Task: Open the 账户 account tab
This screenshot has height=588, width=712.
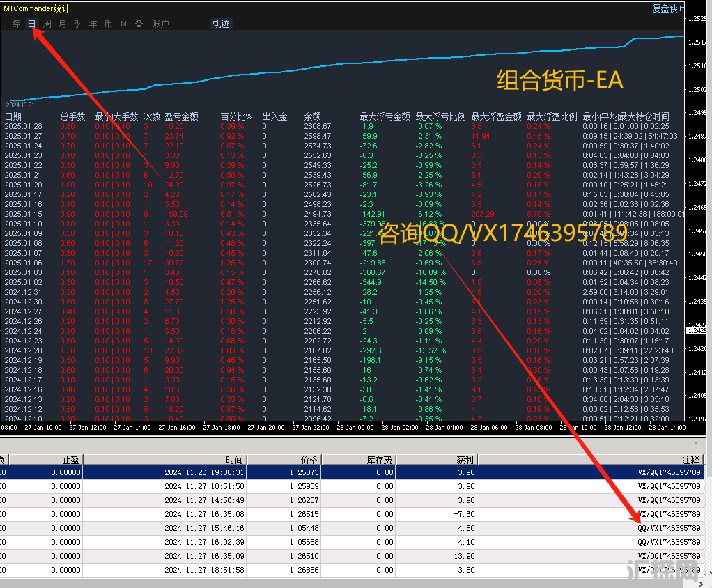Action: click(160, 24)
